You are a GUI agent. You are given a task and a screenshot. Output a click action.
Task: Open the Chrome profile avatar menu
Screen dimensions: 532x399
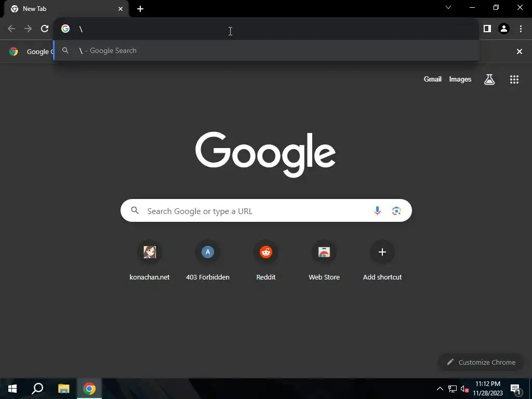(504, 29)
